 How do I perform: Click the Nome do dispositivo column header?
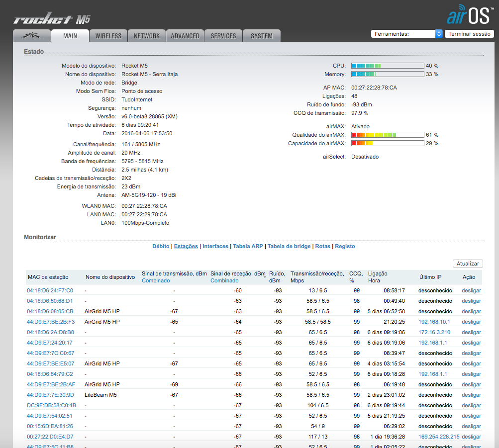[x=110, y=277]
